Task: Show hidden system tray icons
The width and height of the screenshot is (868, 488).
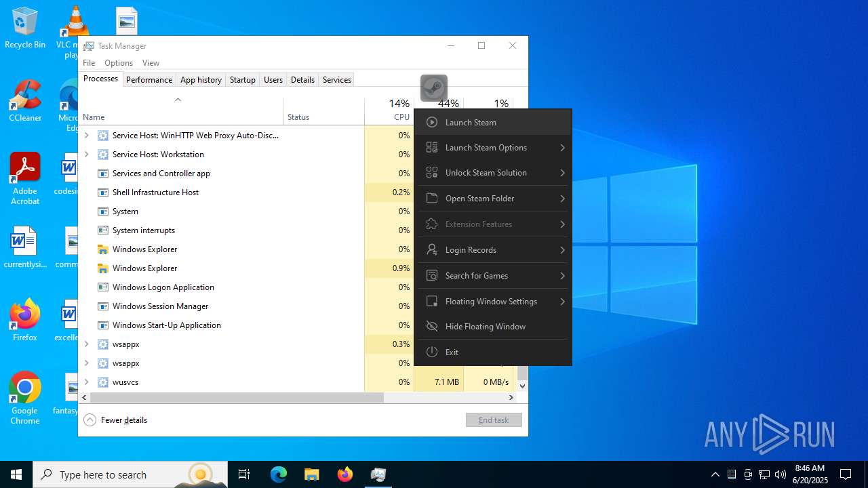Action: 715,474
